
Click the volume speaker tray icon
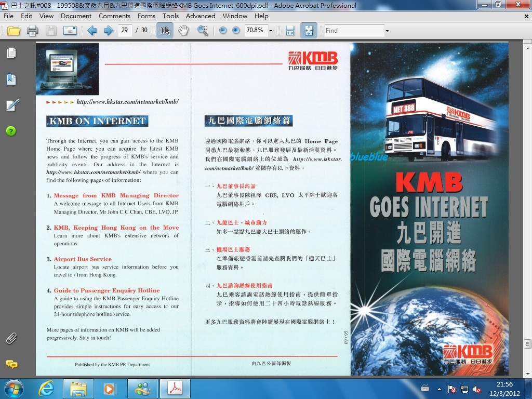point(477,389)
